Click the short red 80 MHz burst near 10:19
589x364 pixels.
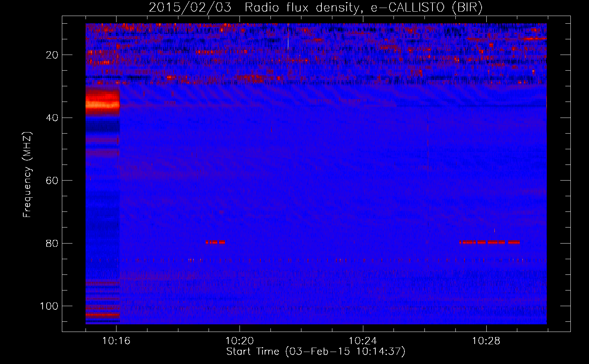pyautogui.click(x=215, y=242)
